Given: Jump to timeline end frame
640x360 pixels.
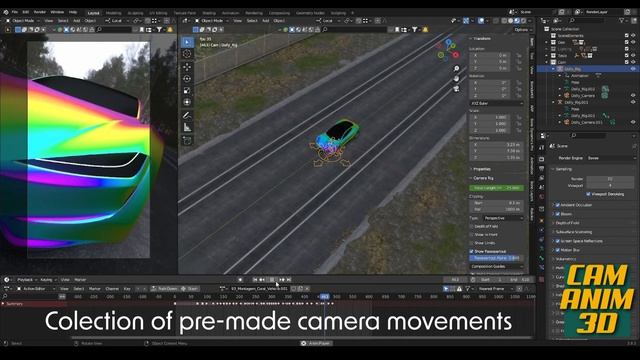Looking at the screenshot, I should 289,280.
